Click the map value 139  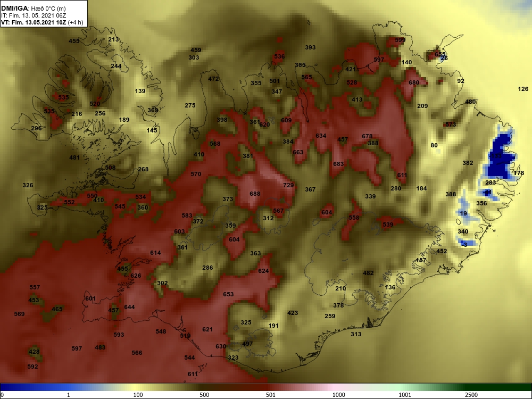[x=140, y=91]
